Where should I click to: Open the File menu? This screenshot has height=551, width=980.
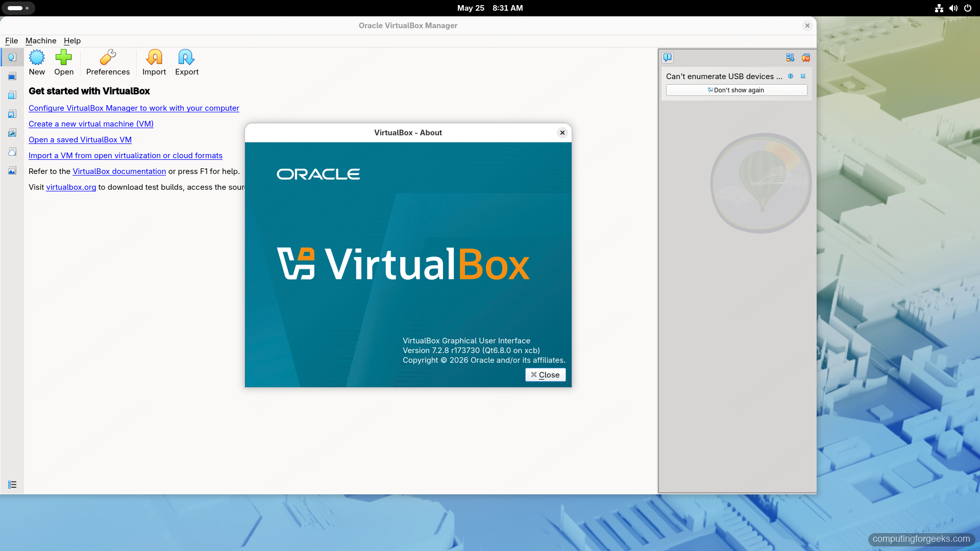[11, 41]
